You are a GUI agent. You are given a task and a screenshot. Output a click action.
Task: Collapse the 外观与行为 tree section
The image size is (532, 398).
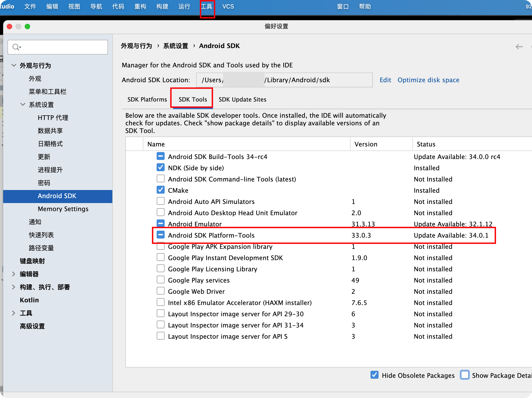[14, 65]
